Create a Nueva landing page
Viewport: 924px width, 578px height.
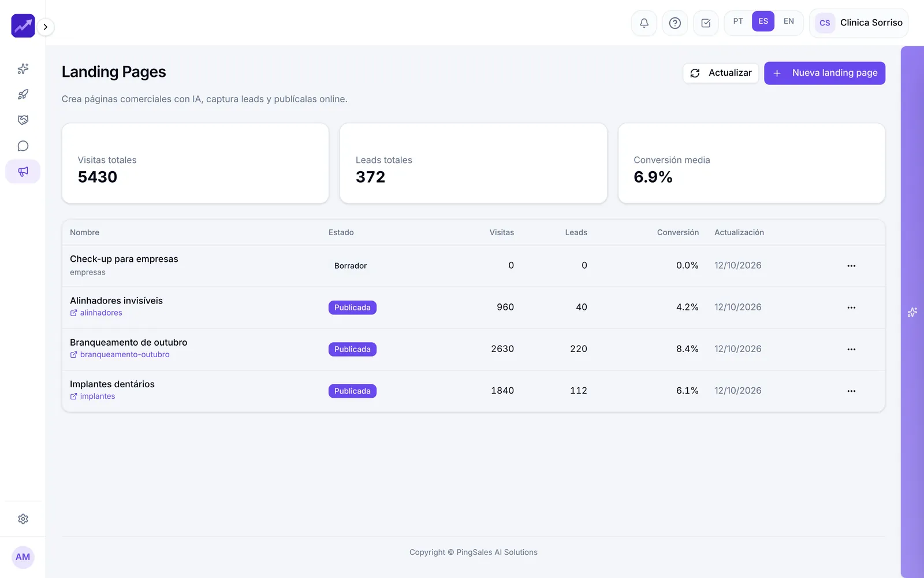click(825, 73)
